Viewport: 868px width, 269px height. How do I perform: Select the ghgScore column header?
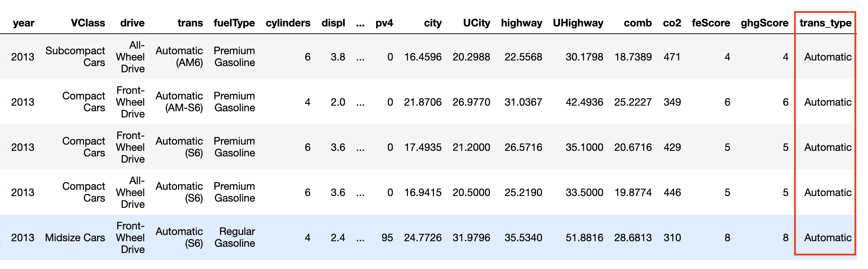(764, 23)
